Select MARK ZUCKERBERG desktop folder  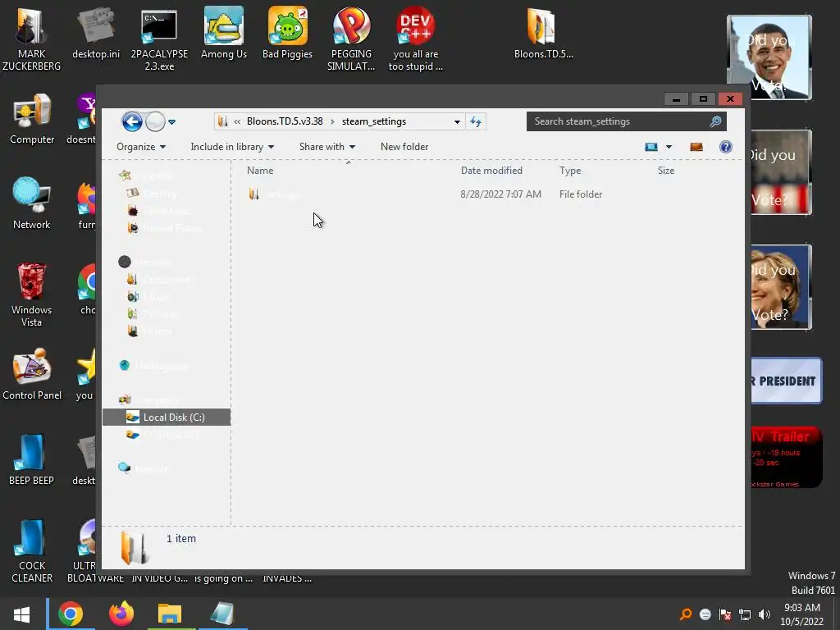pos(32,40)
